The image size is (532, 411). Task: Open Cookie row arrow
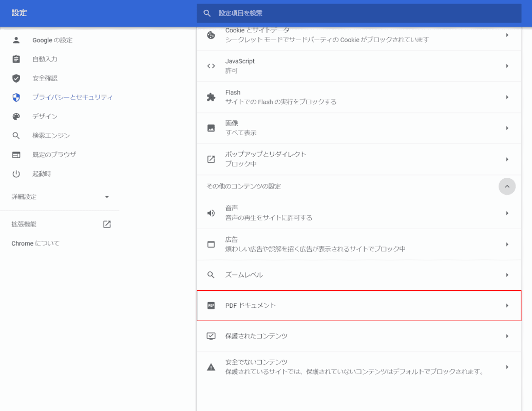[507, 35]
